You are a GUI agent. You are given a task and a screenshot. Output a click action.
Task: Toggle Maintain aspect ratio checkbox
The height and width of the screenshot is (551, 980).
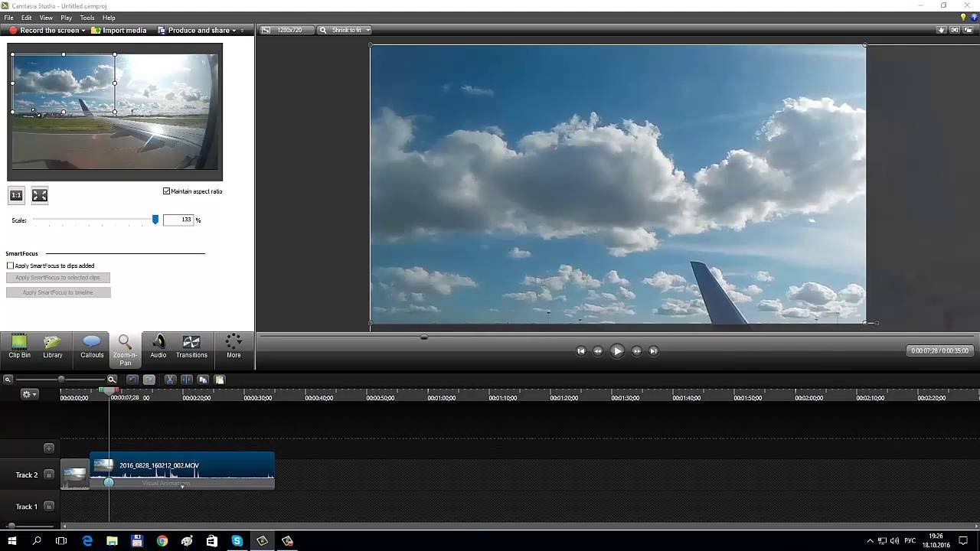point(167,191)
